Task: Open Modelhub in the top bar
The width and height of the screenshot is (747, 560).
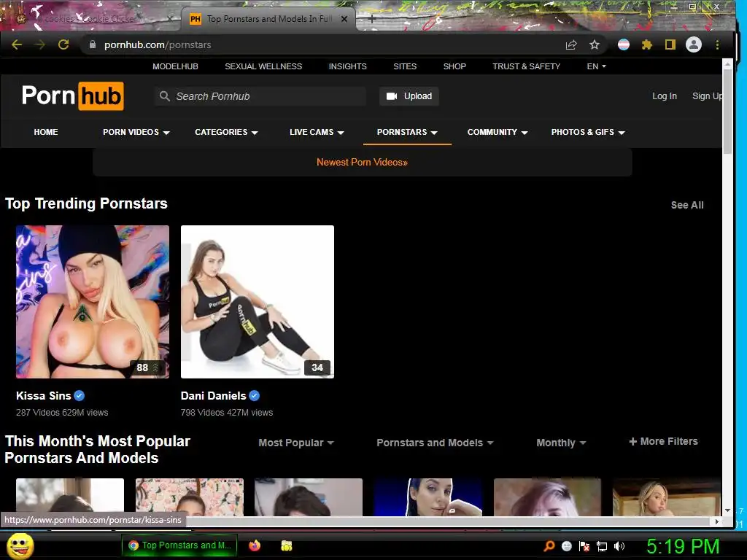Action: click(x=175, y=66)
